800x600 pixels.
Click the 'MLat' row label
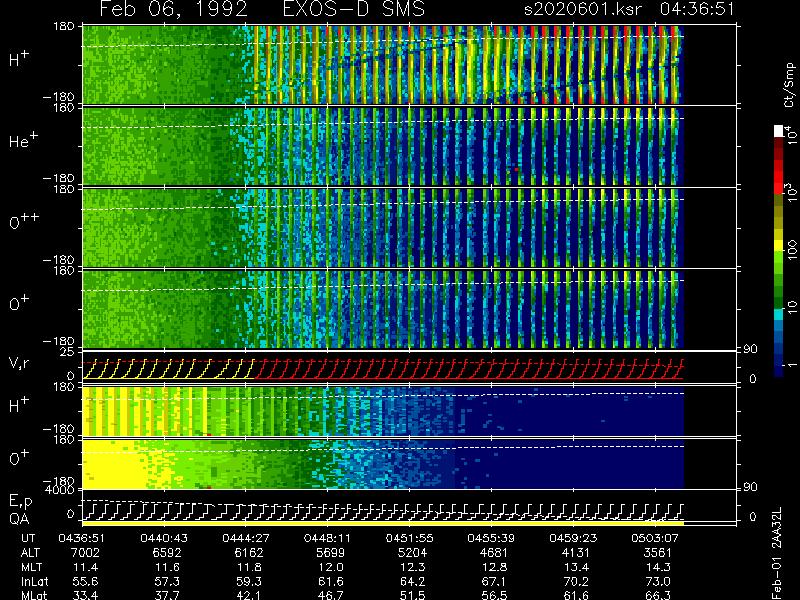click(x=34, y=595)
